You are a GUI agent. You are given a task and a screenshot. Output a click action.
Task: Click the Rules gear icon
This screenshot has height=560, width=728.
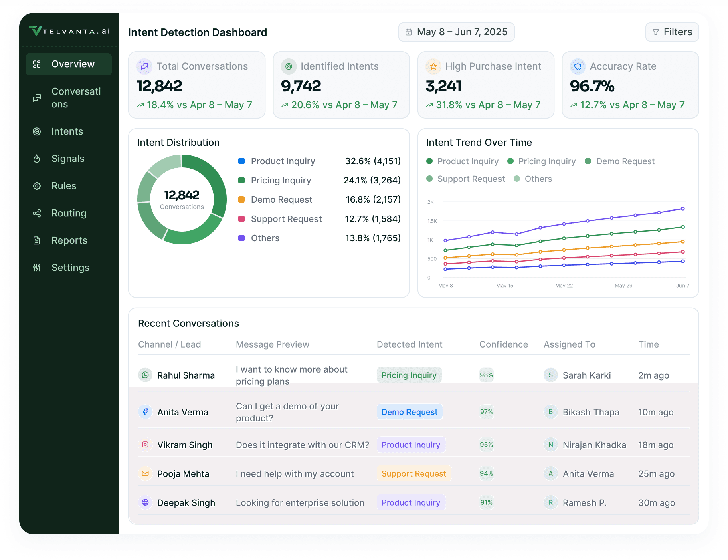click(37, 186)
